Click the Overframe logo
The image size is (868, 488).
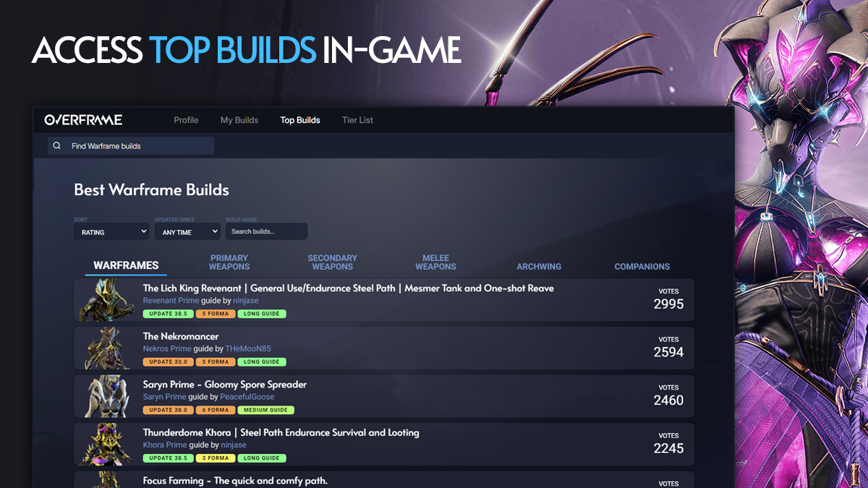[83, 120]
